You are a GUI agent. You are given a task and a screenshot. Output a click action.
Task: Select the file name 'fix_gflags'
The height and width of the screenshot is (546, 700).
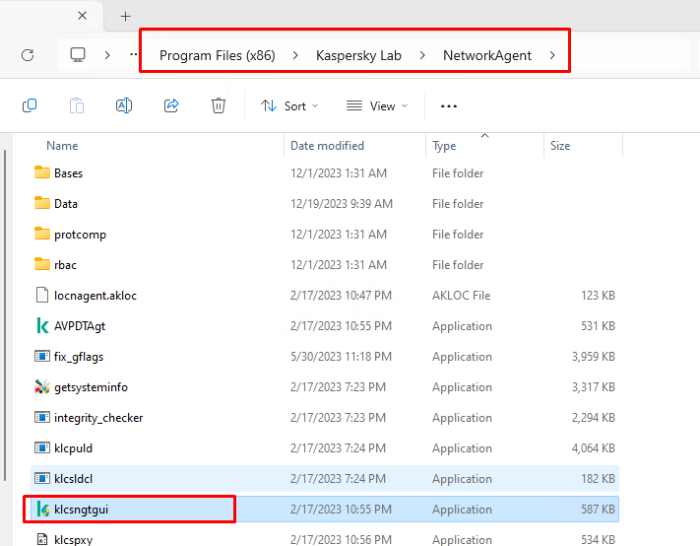(x=79, y=357)
